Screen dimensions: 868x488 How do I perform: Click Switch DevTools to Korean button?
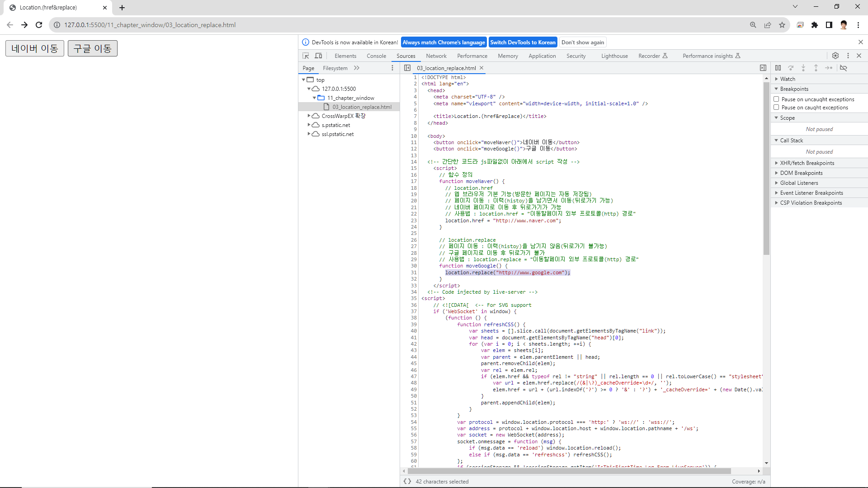click(523, 42)
